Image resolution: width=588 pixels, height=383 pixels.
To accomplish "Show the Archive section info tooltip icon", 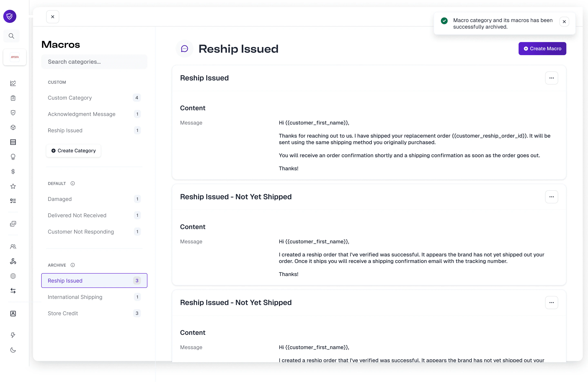I will pos(73,265).
